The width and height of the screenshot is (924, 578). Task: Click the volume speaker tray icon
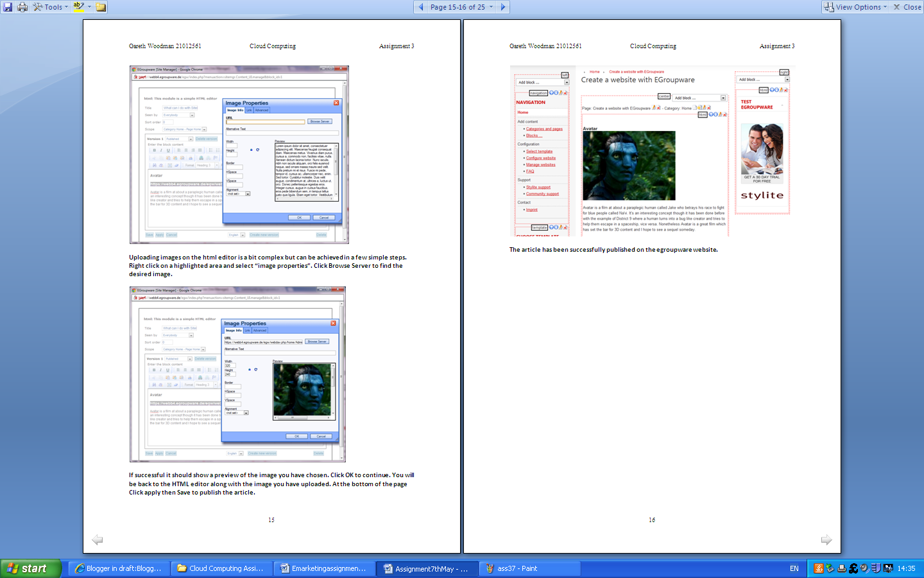pos(865,568)
